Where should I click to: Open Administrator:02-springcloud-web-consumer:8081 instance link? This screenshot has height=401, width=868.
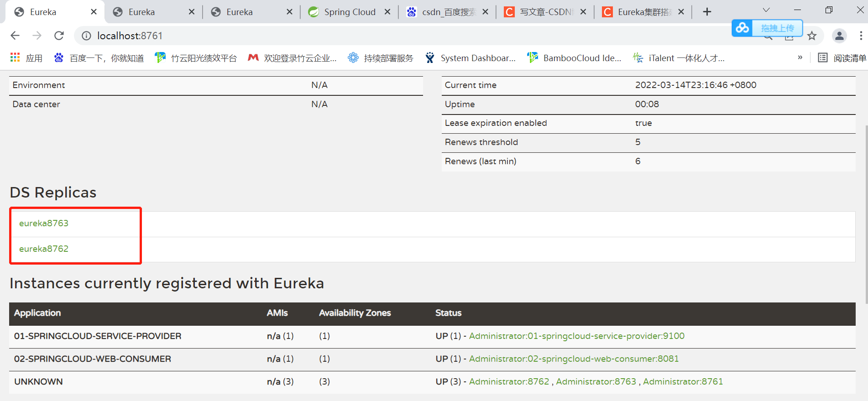point(574,359)
